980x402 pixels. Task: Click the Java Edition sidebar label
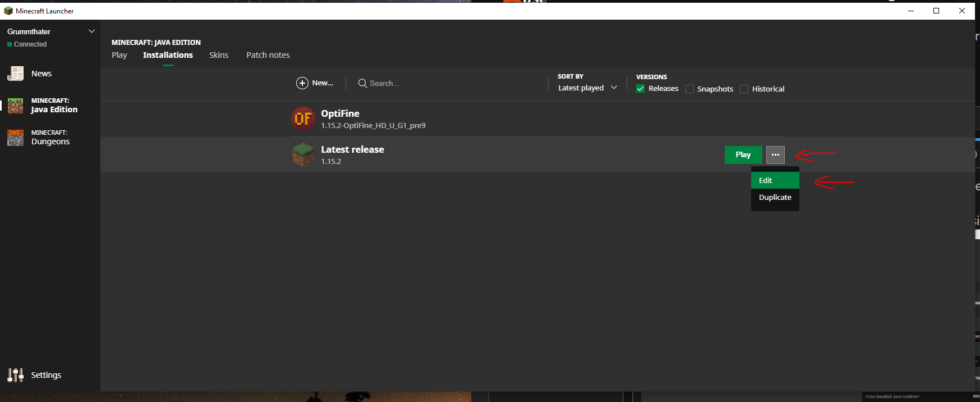[54, 109]
